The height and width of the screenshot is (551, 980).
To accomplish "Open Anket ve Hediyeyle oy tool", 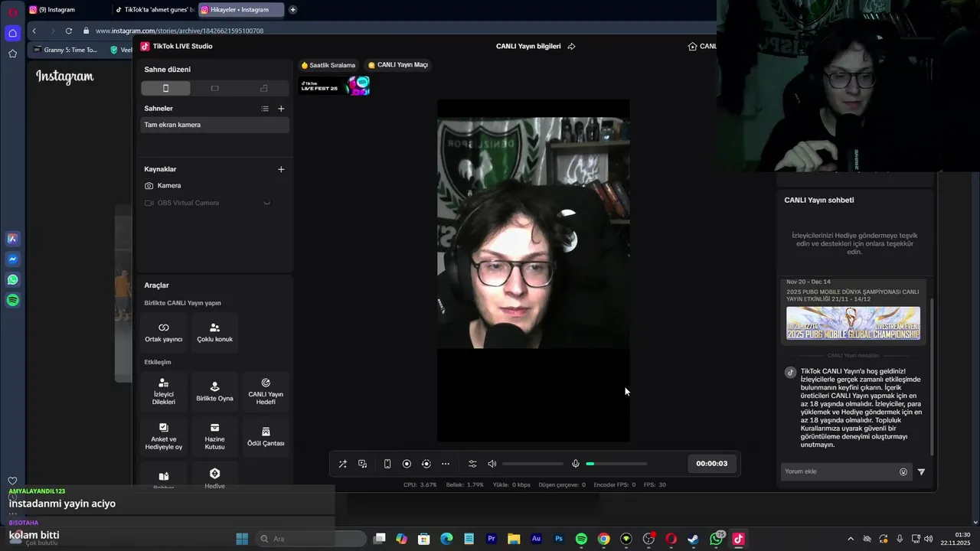I will coord(164,436).
